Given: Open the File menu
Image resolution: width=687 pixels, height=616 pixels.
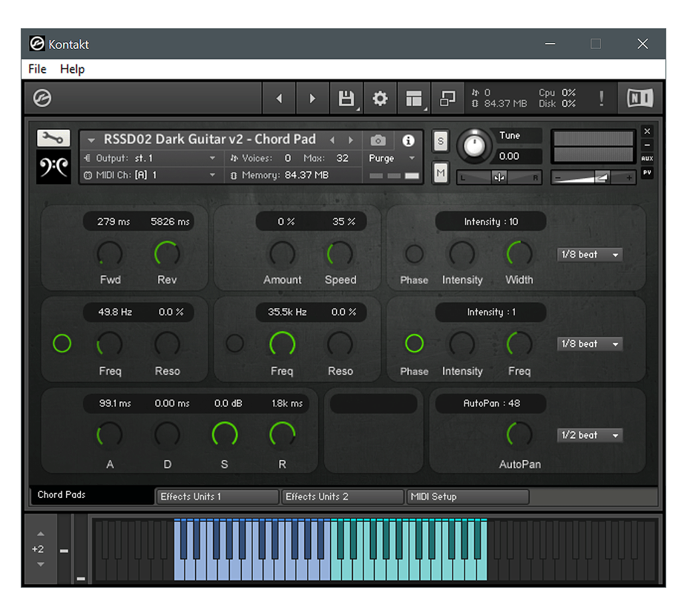Looking at the screenshot, I should [x=37, y=69].
